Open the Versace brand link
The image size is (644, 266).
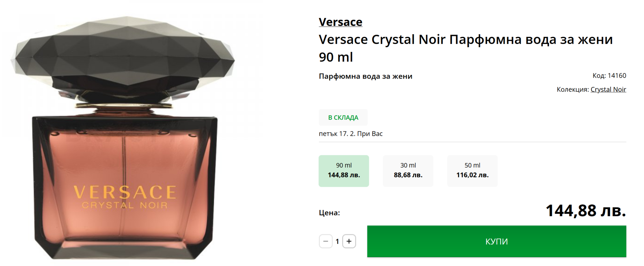(x=340, y=22)
